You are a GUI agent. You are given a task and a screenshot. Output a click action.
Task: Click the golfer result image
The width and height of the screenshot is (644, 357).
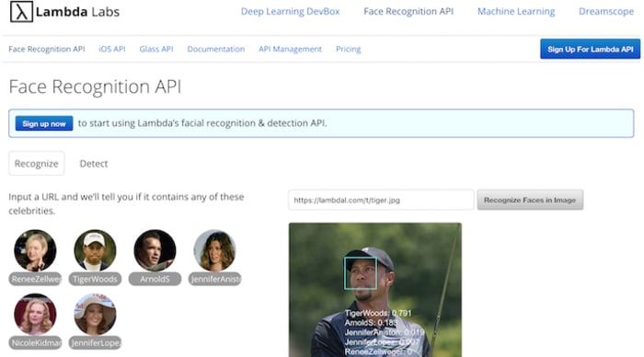click(375, 290)
